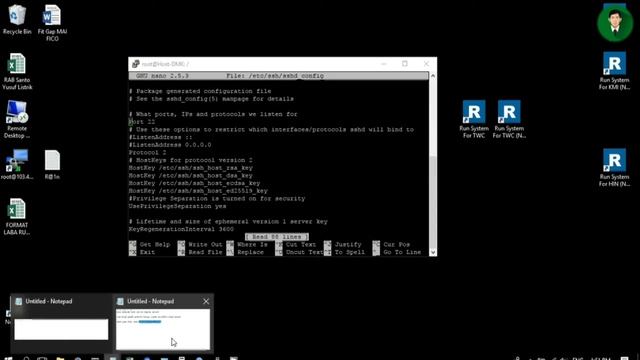Switch to the Notepad thumbnail containing text
Screen dimensions: 640x360
pos(163,329)
